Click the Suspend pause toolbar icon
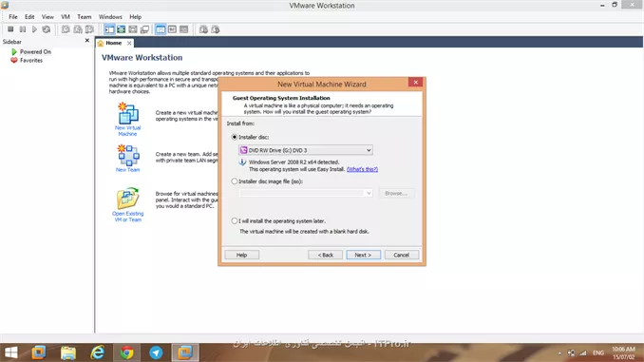This screenshot has width=644, height=362. [23, 29]
